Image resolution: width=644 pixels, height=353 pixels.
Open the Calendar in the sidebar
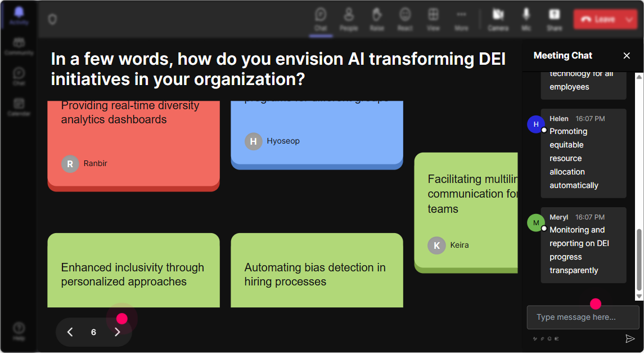pos(19,106)
